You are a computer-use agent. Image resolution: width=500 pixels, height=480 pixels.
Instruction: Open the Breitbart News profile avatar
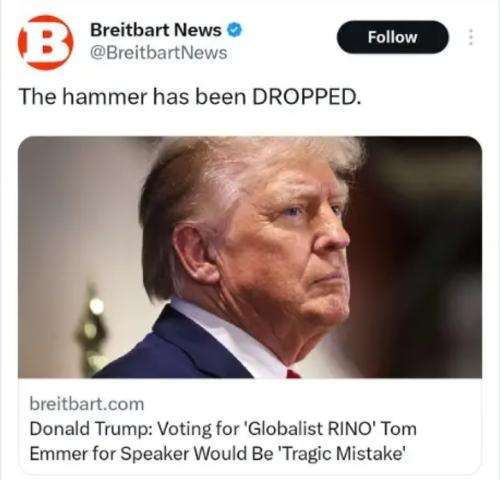click(x=46, y=42)
